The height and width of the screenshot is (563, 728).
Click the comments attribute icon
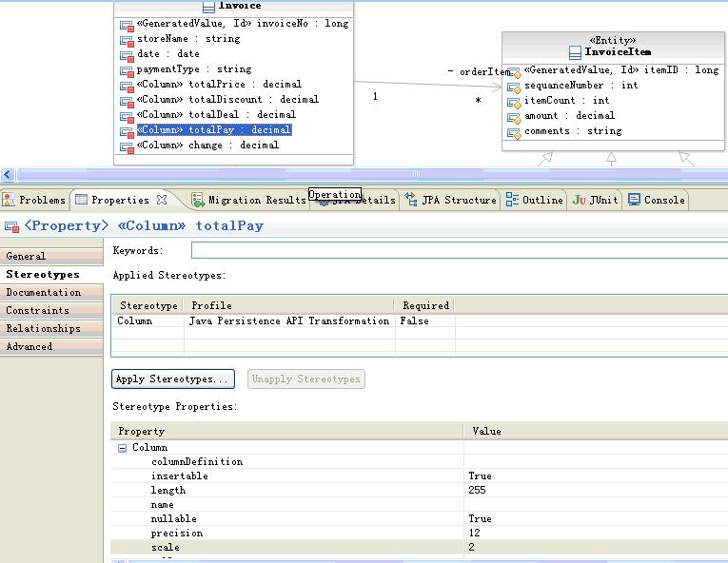point(514,133)
